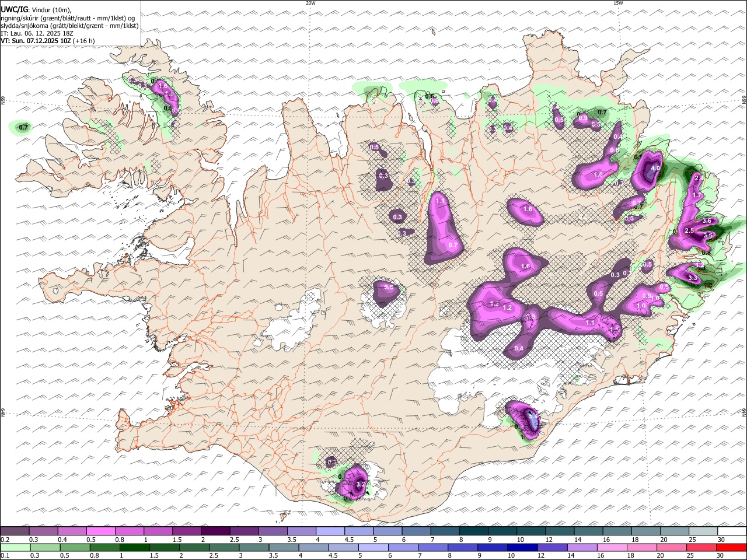
Task: Click the '1.7' precipitation value in the east
Action: click(696, 194)
